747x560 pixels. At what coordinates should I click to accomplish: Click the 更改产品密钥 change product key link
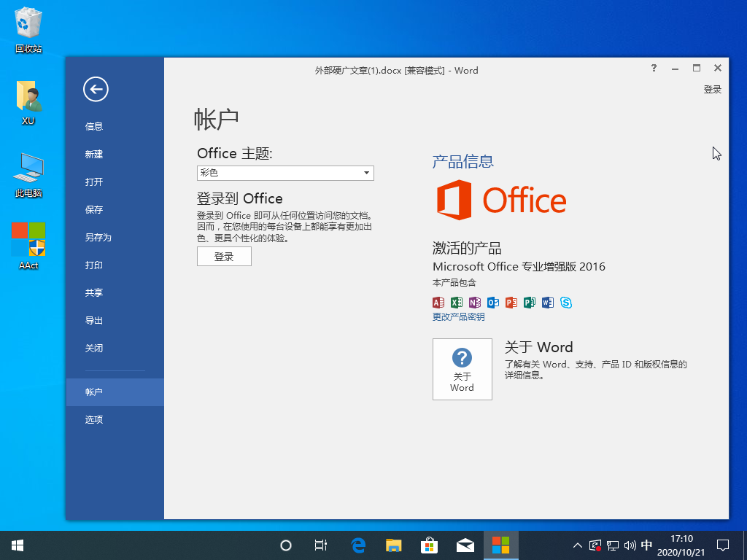click(458, 317)
